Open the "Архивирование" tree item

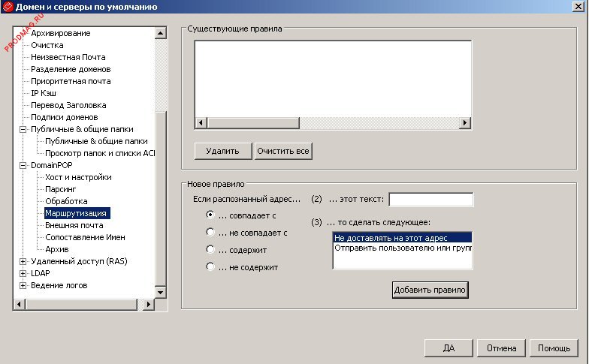(x=60, y=33)
